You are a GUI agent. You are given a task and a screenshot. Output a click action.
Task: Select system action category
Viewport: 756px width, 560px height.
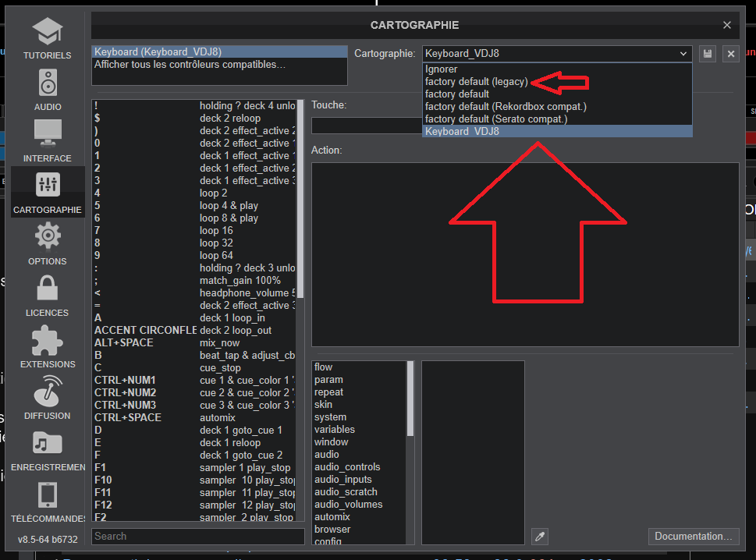tap(359, 416)
